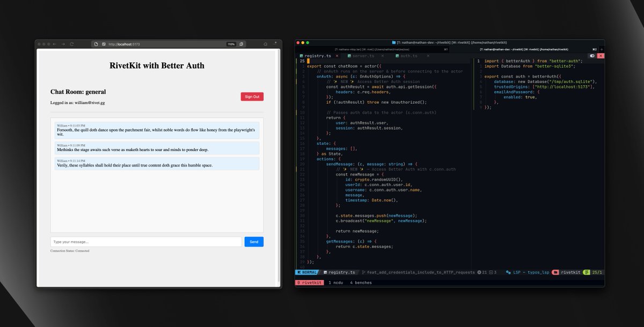The image size is (644, 327).
Task: Focus the 'Type your message...' field
Action: (146, 242)
